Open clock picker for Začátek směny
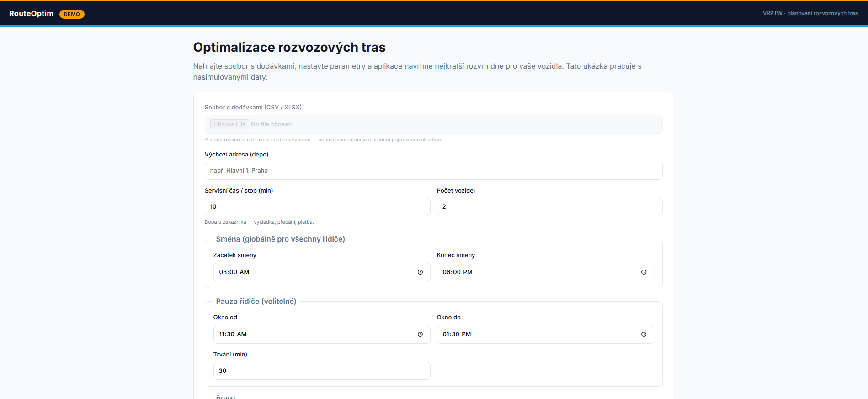The height and width of the screenshot is (399, 868). (x=420, y=272)
